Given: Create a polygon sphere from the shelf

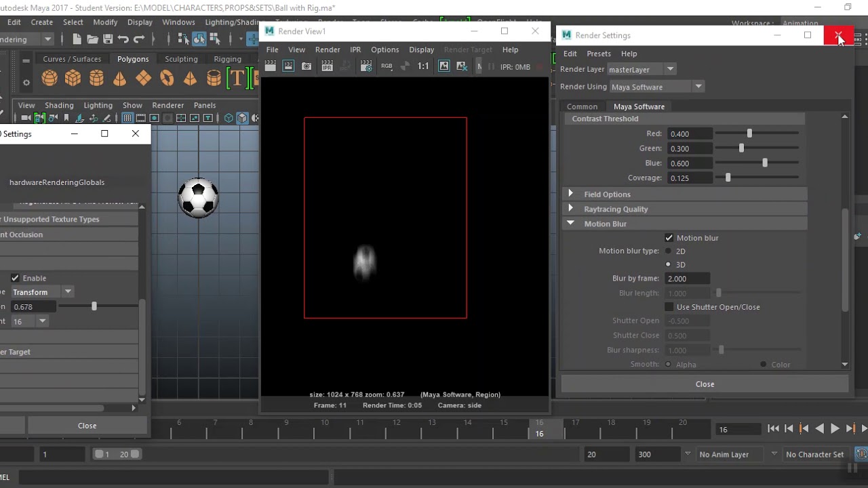Looking at the screenshot, I should [x=50, y=79].
